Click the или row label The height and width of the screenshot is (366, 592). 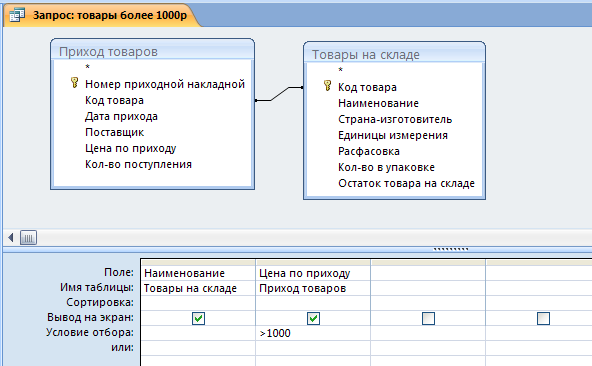tap(122, 347)
